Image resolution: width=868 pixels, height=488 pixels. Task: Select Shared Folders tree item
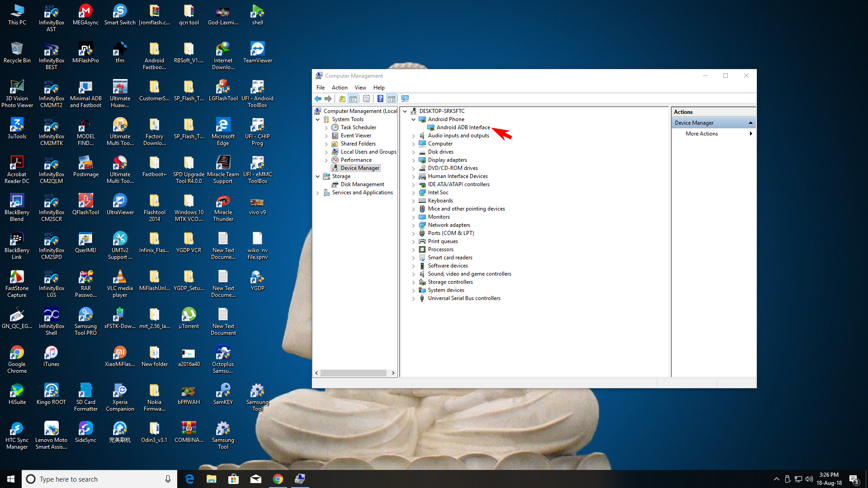pyautogui.click(x=358, y=144)
